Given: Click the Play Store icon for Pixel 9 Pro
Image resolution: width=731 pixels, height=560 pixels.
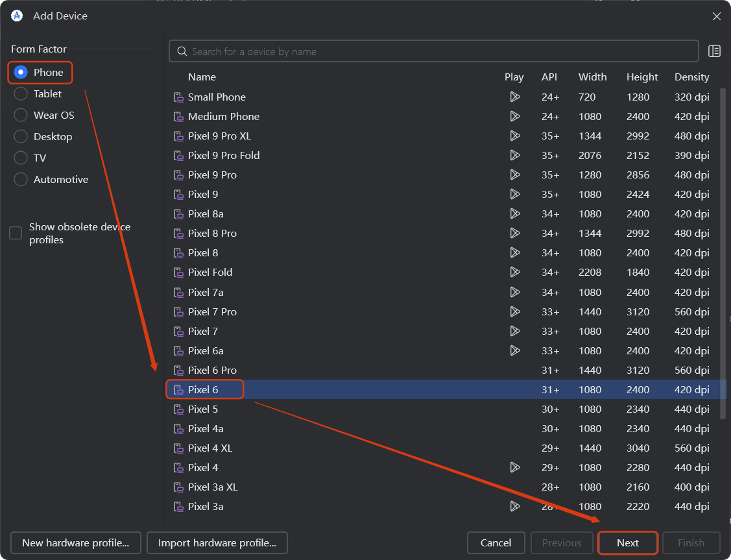Looking at the screenshot, I should pyautogui.click(x=515, y=175).
